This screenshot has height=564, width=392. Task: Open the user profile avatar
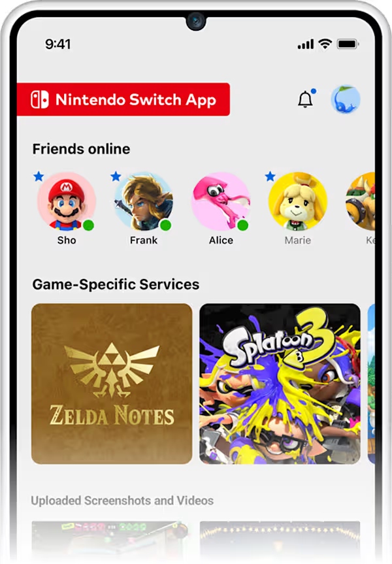click(x=345, y=99)
